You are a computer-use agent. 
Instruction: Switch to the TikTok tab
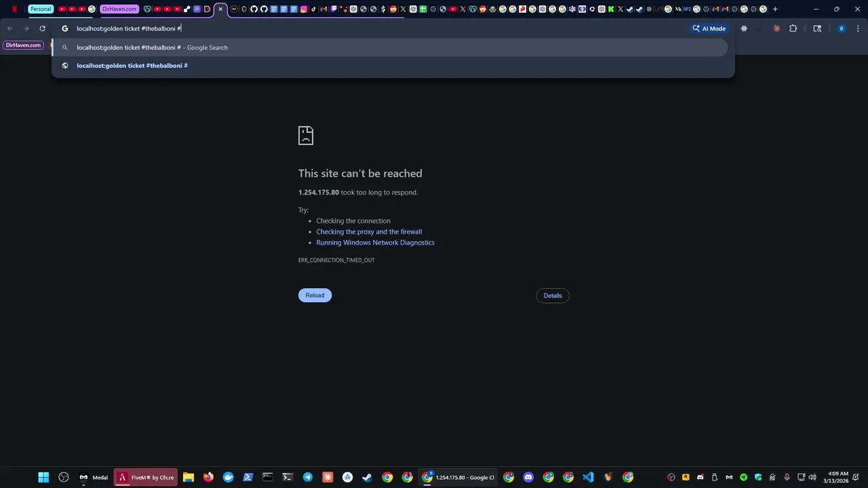(x=313, y=9)
